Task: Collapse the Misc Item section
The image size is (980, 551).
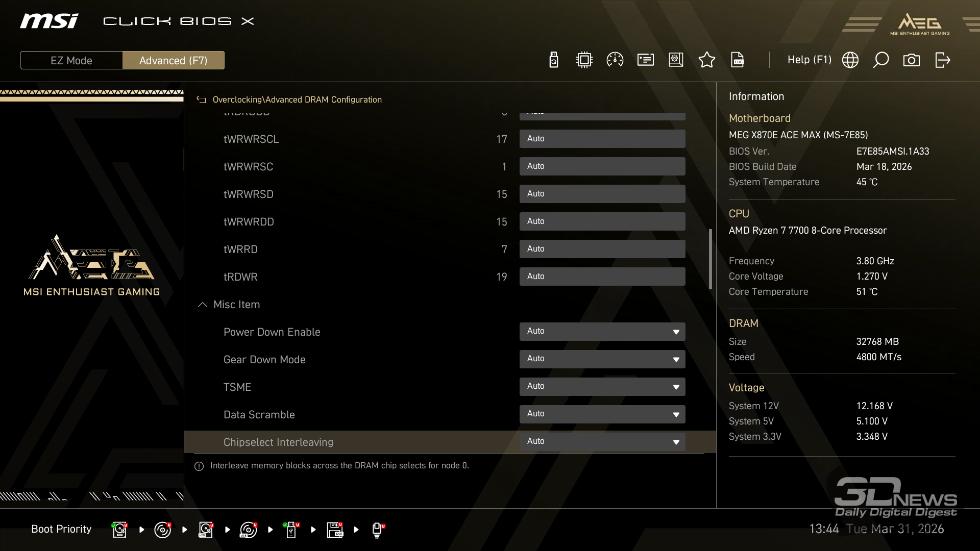Action: pos(203,305)
